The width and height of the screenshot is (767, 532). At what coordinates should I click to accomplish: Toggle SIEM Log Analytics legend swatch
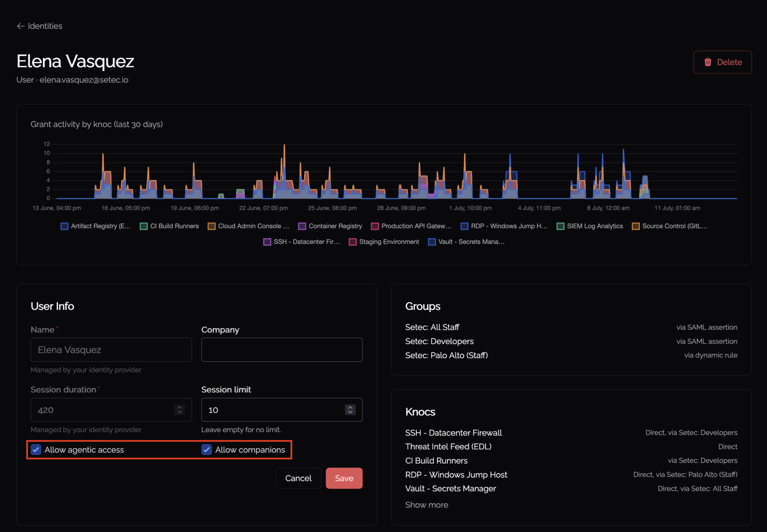tap(561, 226)
